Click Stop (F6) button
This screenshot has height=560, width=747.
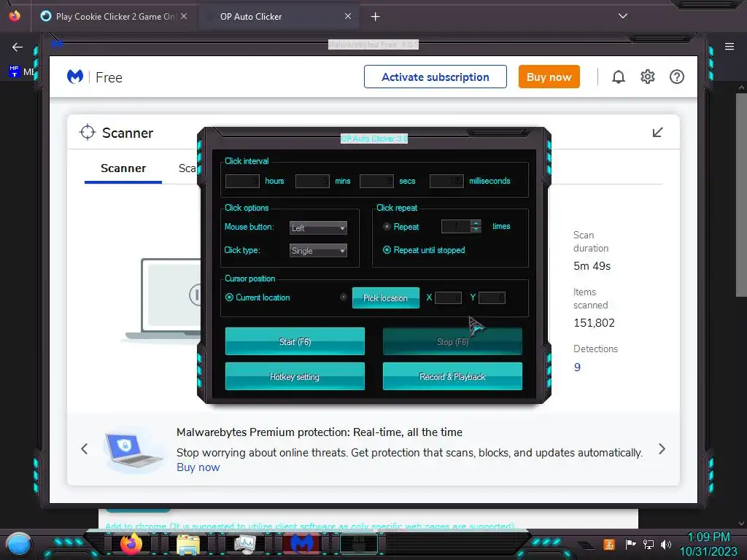pyautogui.click(x=452, y=341)
